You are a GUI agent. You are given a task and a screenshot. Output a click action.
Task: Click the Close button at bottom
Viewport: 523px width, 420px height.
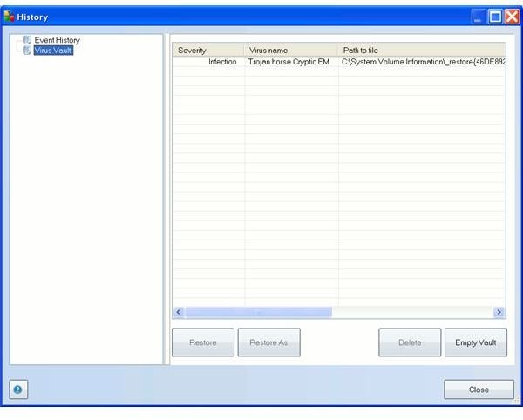pos(479,390)
